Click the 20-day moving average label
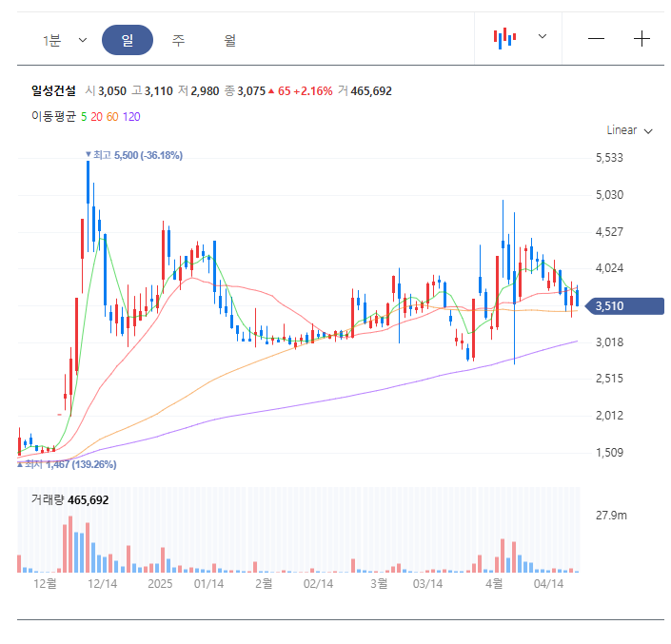The image size is (671, 644). tap(96, 117)
